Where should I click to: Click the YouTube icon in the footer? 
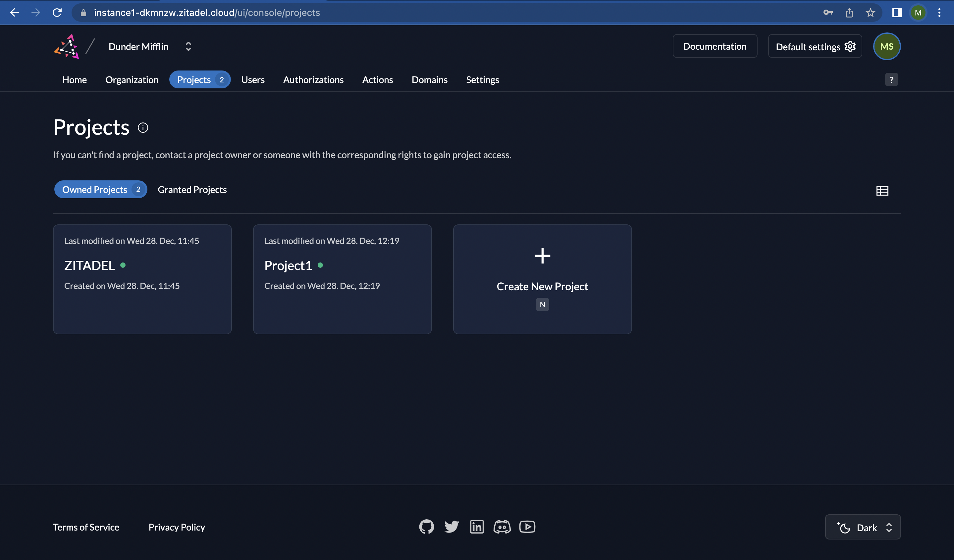527,527
